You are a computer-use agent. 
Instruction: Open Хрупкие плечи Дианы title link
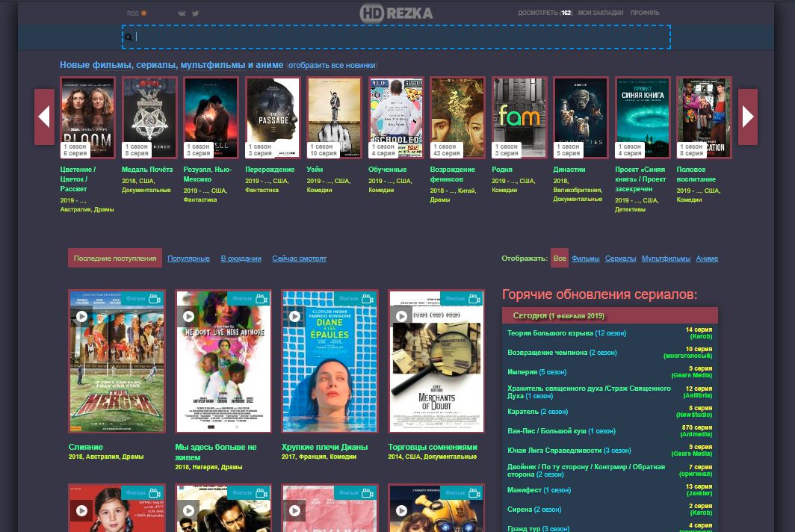click(x=324, y=447)
